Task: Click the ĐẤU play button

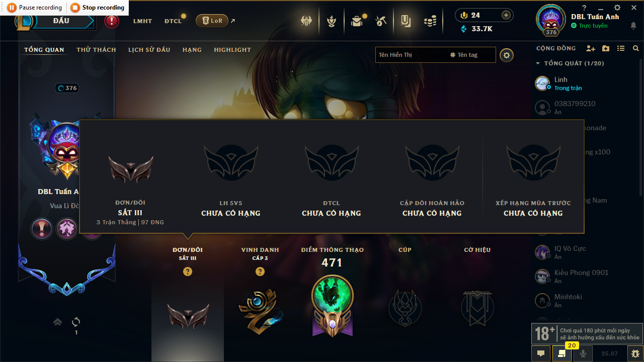Action: pos(61,21)
